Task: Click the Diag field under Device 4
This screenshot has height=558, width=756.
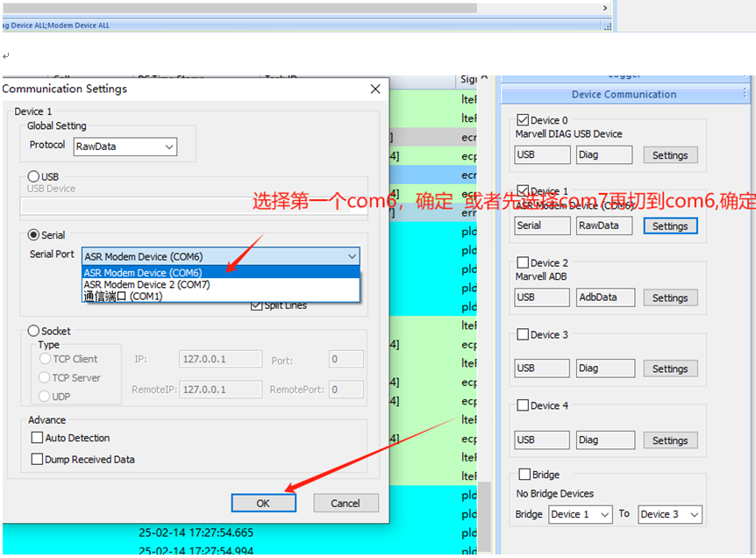Action: tap(605, 440)
